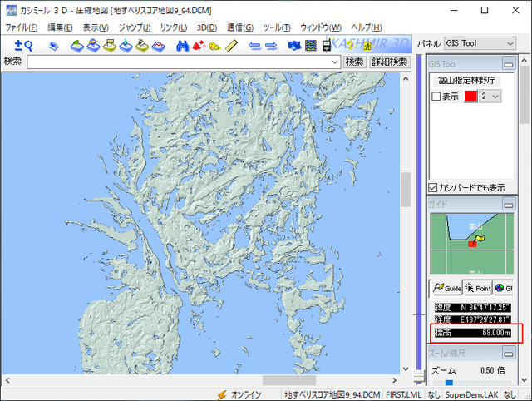Click the yellow question mark help icon
Screen dimensions: 532x401
tap(351, 45)
